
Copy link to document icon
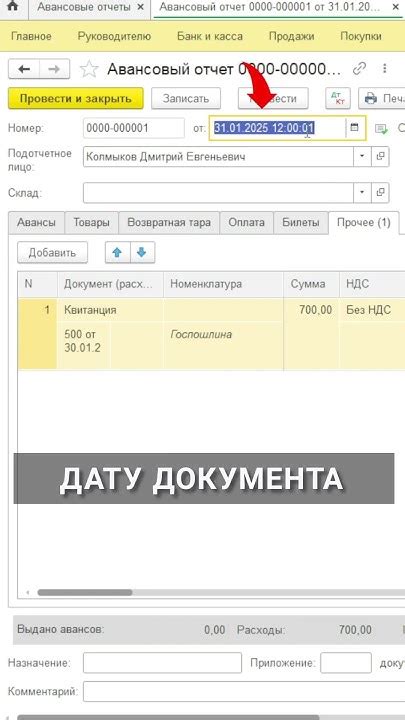click(360, 69)
